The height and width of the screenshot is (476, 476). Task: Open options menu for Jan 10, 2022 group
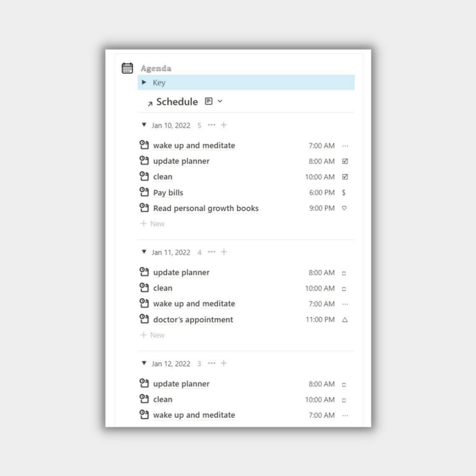(212, 125)
